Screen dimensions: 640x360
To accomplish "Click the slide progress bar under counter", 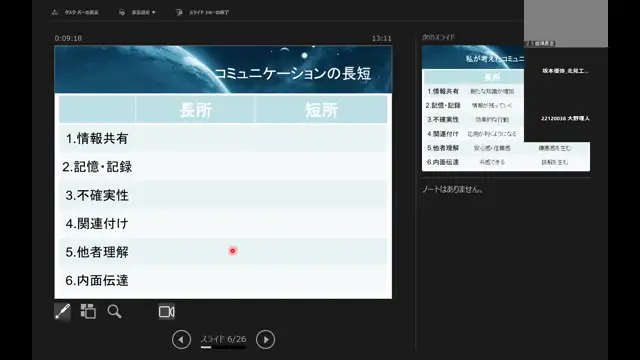I will [223, 347].
